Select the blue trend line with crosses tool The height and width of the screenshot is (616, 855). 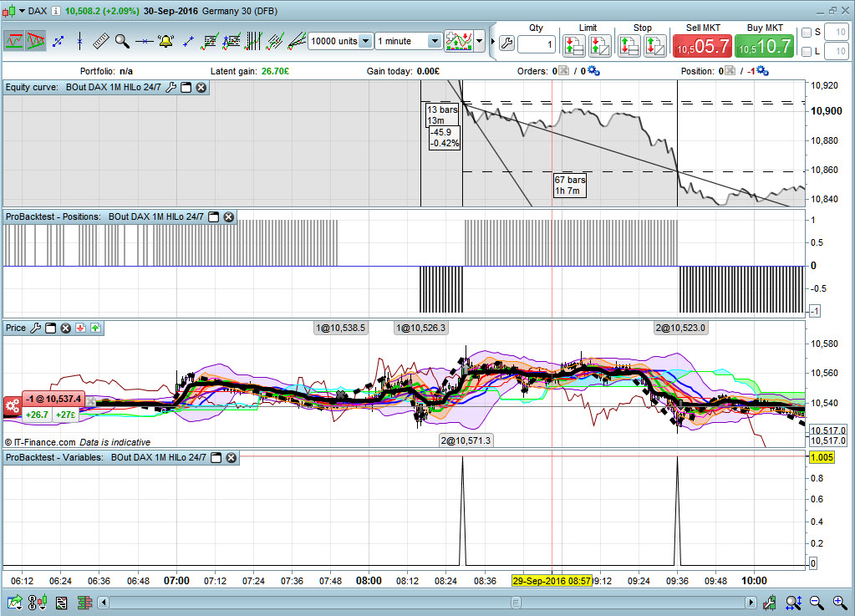188,41
